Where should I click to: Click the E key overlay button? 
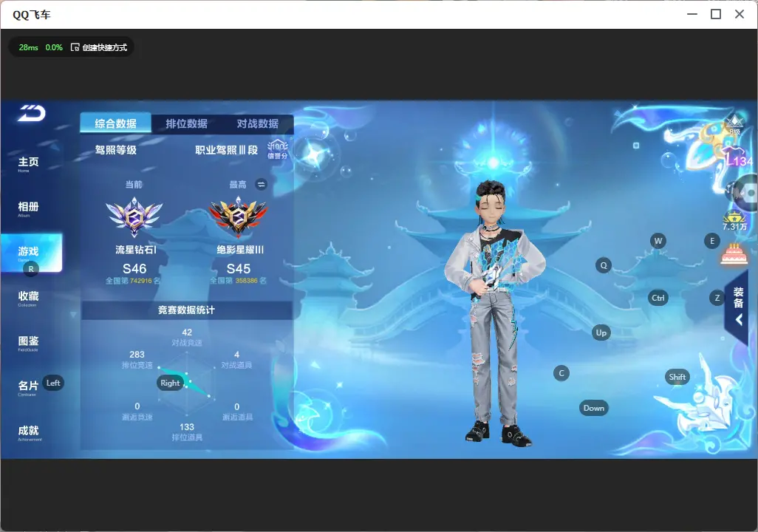coord(711,241)
